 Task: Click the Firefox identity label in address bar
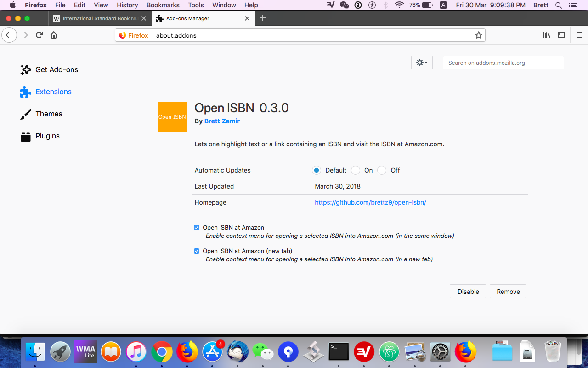coord(134,35)
